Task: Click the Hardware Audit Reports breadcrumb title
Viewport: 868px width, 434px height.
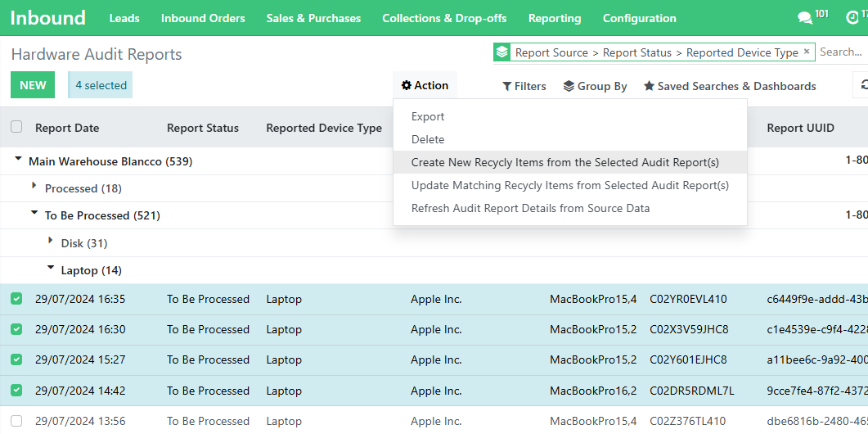Action: tap(97, 54)
